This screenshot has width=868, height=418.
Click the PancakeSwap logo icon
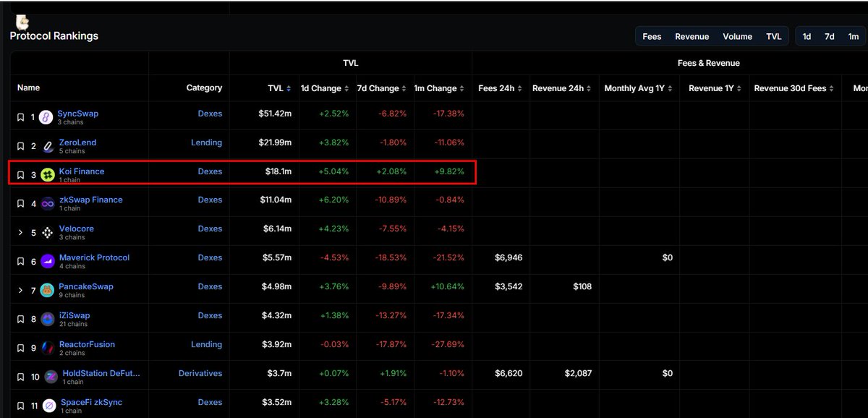47,290
